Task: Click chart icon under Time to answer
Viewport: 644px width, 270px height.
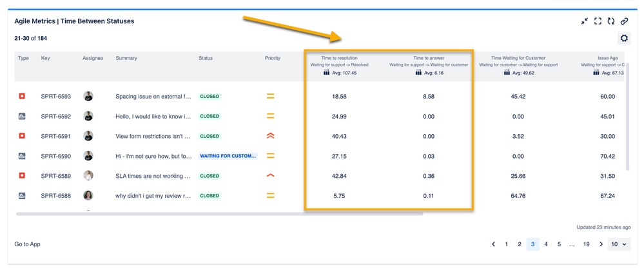Action: coord(418,73)
